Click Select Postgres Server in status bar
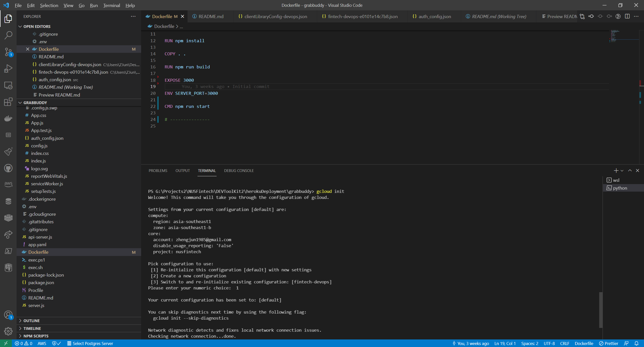 point(90,343)
